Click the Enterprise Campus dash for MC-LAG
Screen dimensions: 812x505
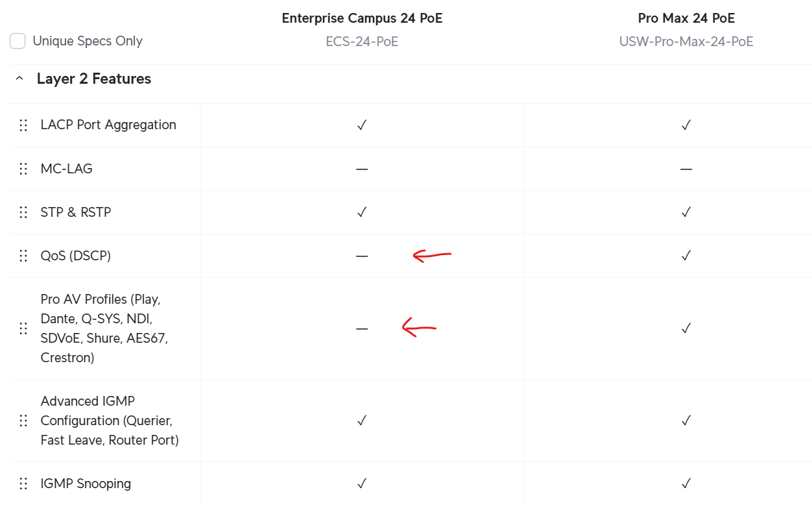(362, 169)
